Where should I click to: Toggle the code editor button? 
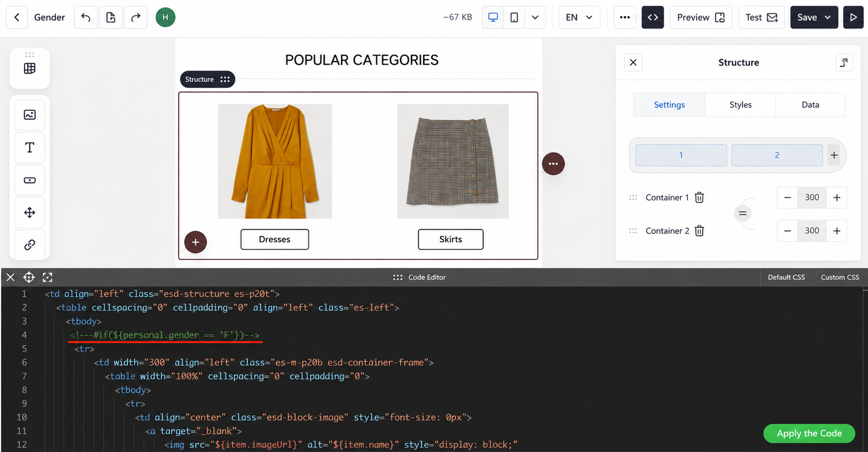(x=653, y=17)
